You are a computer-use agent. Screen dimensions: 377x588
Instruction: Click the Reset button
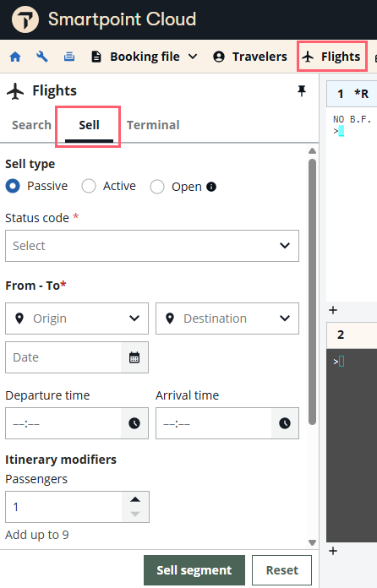(282, 570)
